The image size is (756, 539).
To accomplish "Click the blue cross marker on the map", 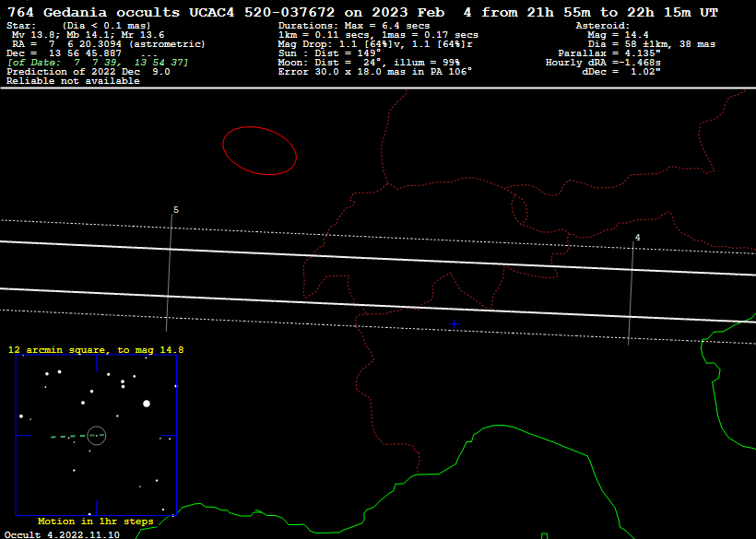I will point(454,324).
